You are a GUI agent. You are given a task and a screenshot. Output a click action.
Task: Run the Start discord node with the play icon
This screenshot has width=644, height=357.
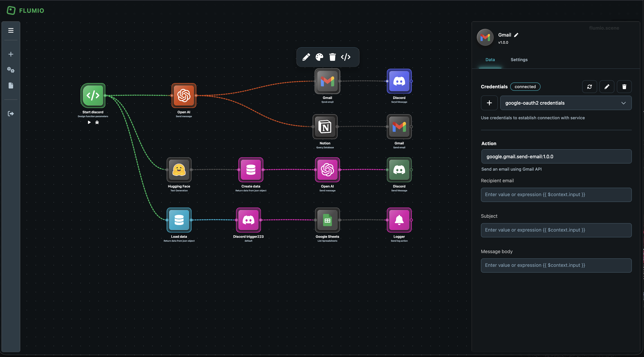[89, 122]
